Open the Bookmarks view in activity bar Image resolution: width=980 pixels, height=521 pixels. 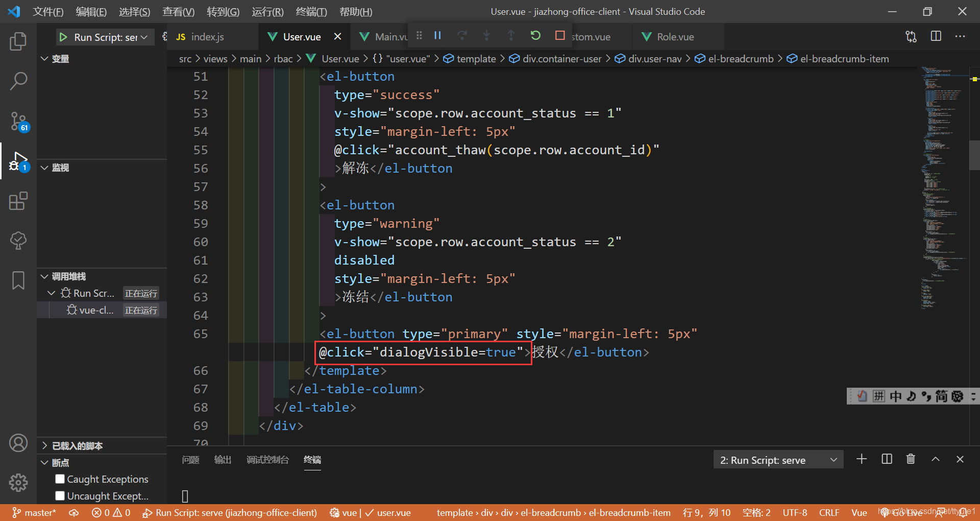(x=18, y=280)
